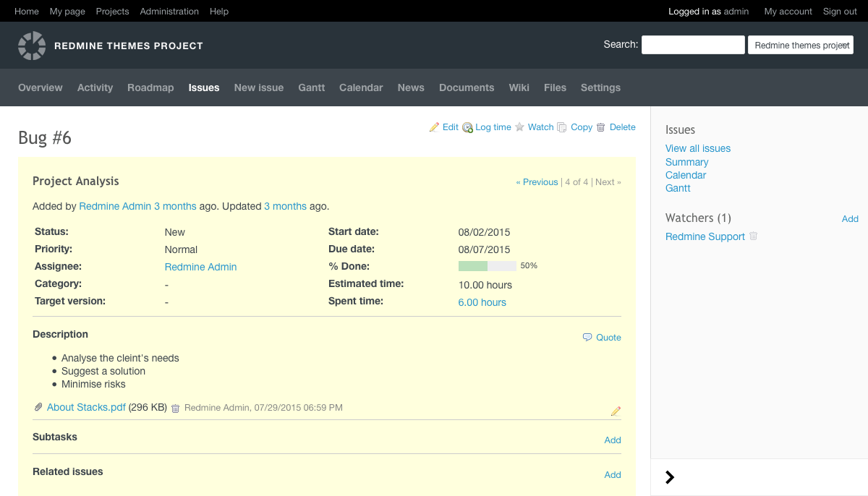Collapse the sidebar using the chevron arrow
868x496 pixels.
tap(670, 477)
